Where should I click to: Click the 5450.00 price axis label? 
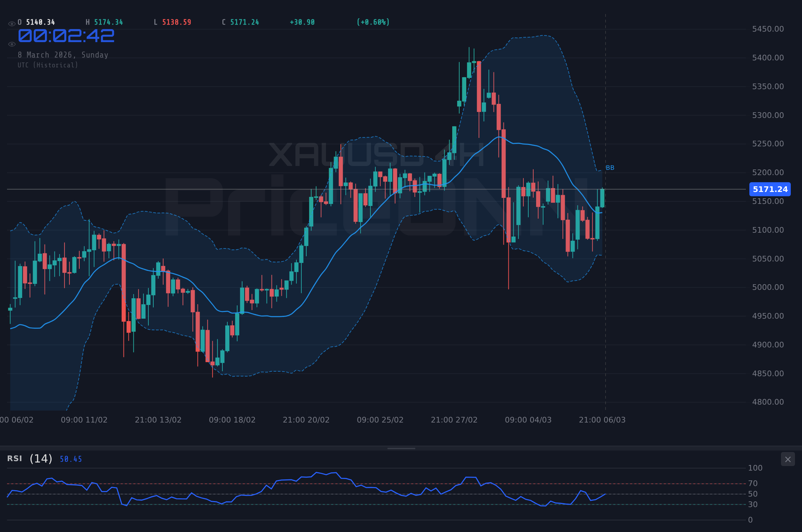pos(768,29)
